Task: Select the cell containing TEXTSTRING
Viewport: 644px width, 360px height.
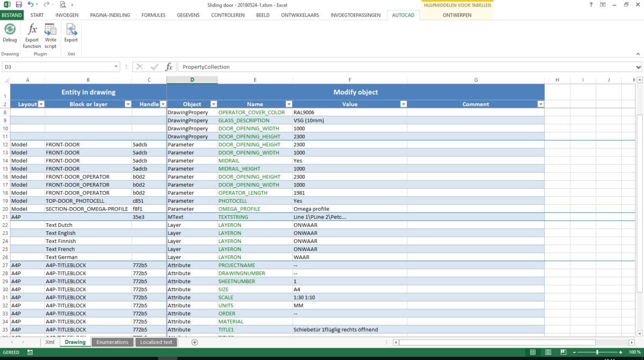Action: click(x=255, y=217)
